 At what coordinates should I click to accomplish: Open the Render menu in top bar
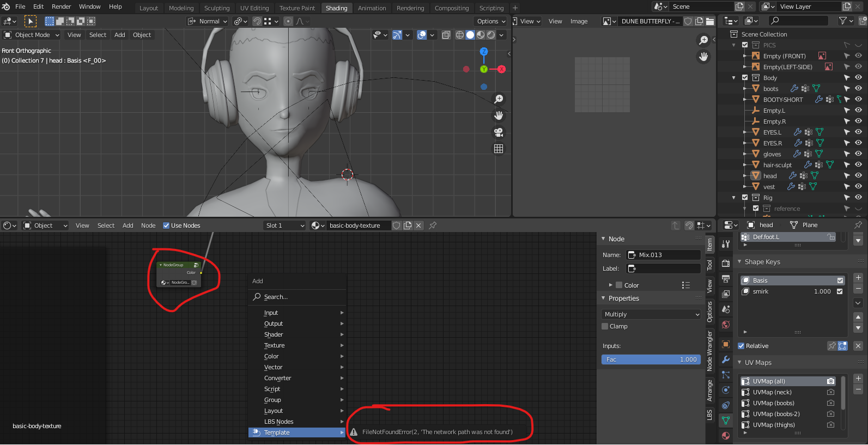[62, 7]
